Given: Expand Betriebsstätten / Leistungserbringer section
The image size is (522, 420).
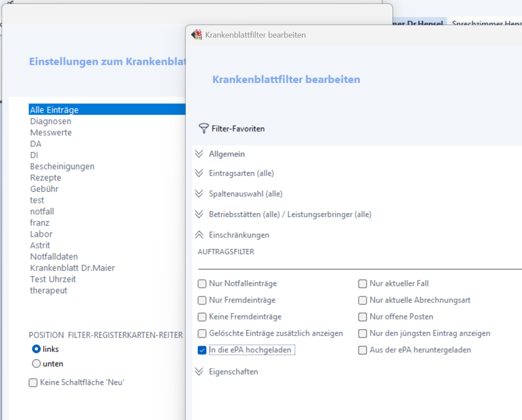Looking at the screenshot, I should click(x=199, y=214).
